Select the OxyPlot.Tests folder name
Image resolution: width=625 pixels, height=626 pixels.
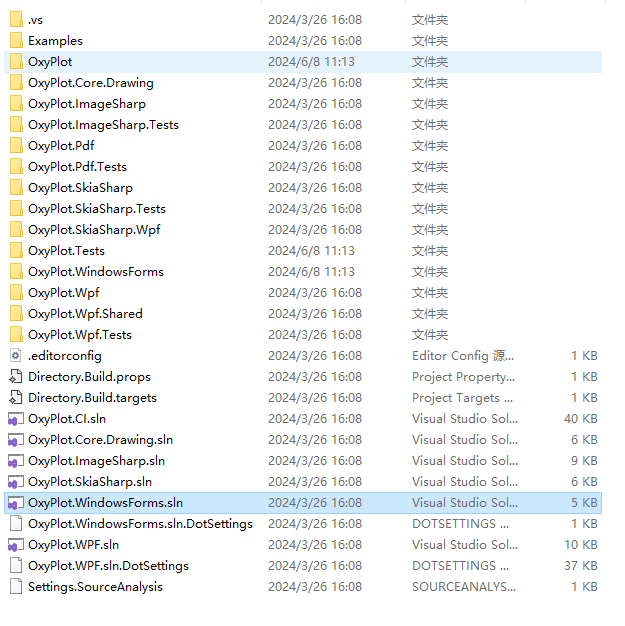pos(66,251)
